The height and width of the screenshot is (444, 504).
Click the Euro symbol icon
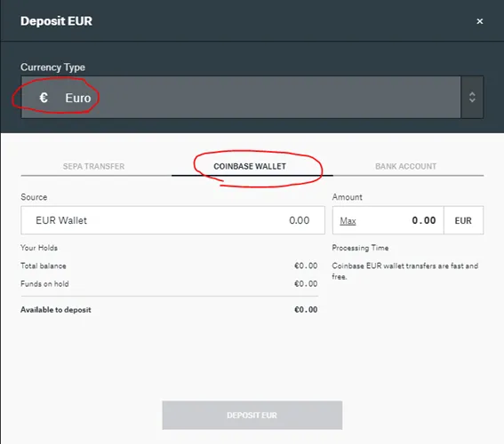(44, 98)
